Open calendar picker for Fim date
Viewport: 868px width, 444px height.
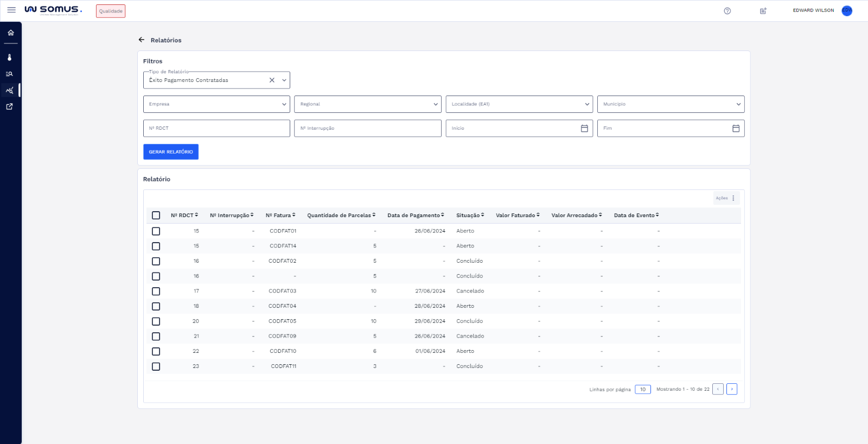coord(736,129)
